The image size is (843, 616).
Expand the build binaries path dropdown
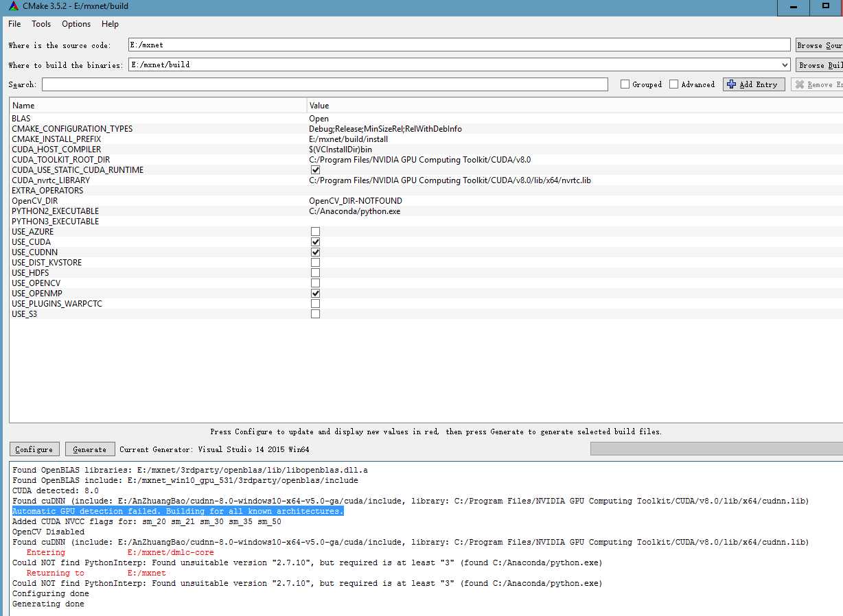coord(785,65)
